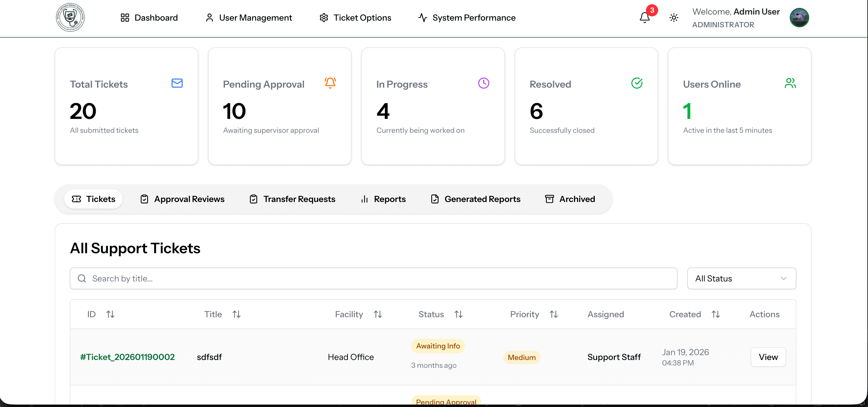
Task: Click the Total Tickets stat card
Action: pos(126,106)
